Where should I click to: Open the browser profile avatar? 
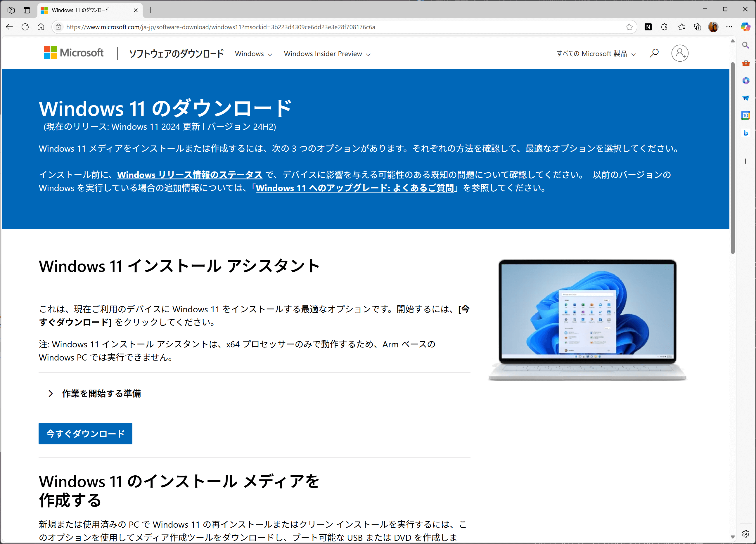[x=713, y=27]
